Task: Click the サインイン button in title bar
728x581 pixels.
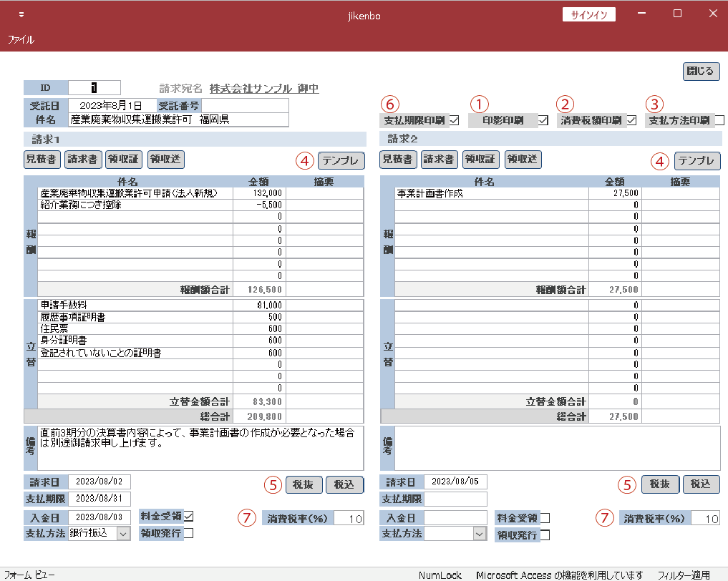Action: click(588, 15)
